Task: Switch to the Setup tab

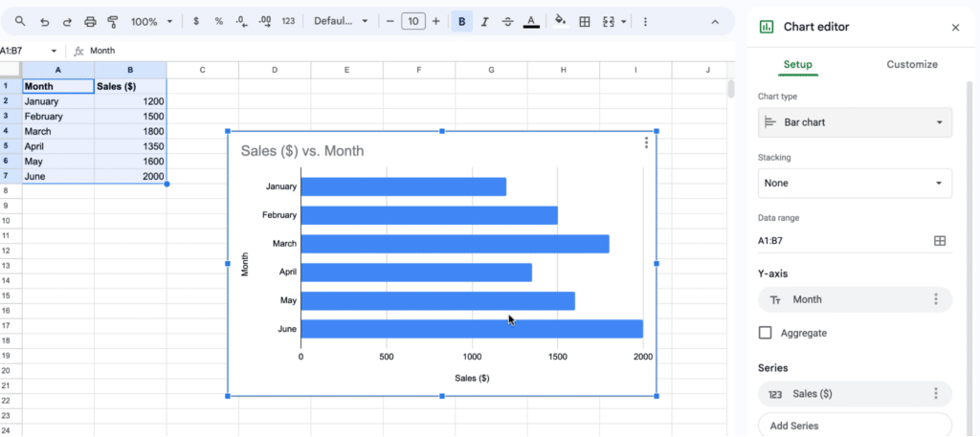Action: tap(798, 64)
